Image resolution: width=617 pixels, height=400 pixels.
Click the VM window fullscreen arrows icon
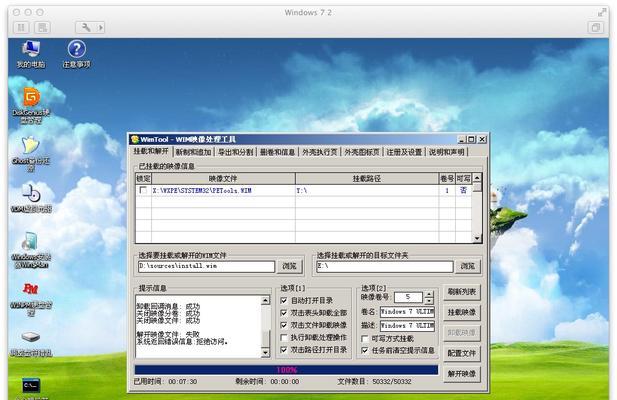(602, 13)
